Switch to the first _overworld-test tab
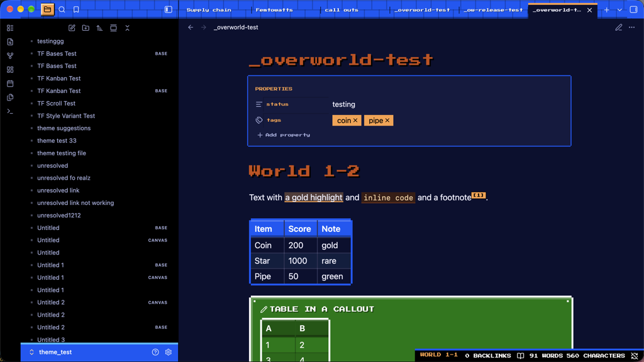 (422, 10)
